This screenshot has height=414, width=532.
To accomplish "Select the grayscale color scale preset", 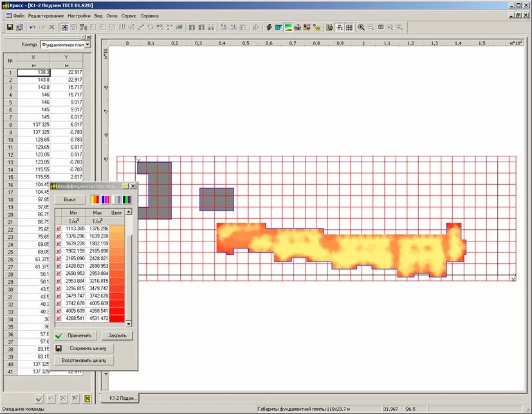I will pos(116,200).
